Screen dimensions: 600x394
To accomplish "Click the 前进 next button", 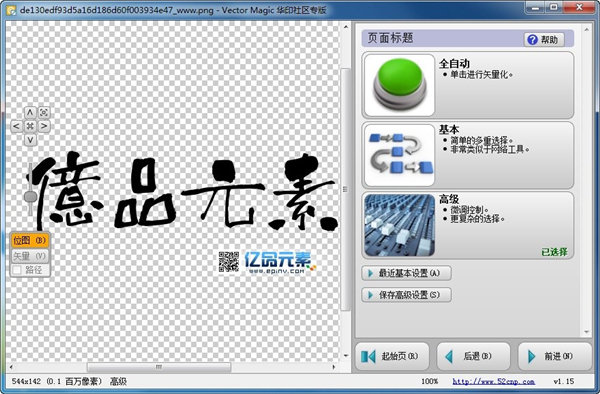I will point(555,357).
